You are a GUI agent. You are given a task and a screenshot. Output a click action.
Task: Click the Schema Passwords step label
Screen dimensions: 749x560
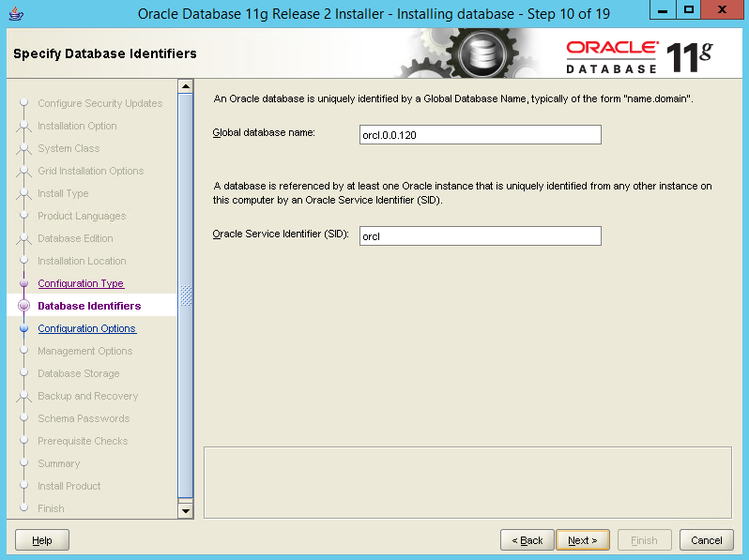pos(84,418)
